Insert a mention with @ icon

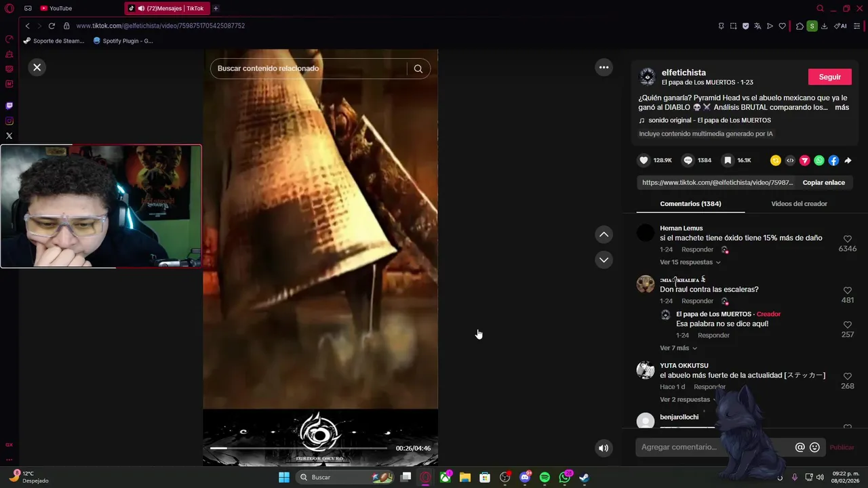800,447
